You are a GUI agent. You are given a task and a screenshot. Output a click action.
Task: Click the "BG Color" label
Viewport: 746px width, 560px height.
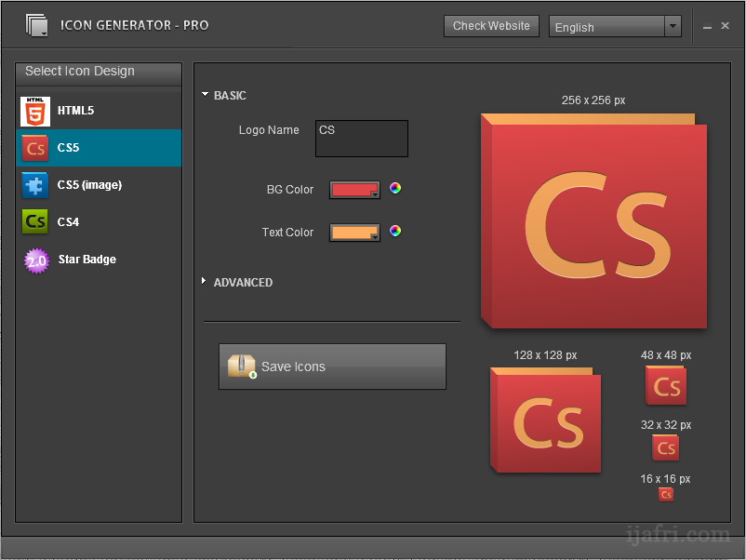(289, 190)
